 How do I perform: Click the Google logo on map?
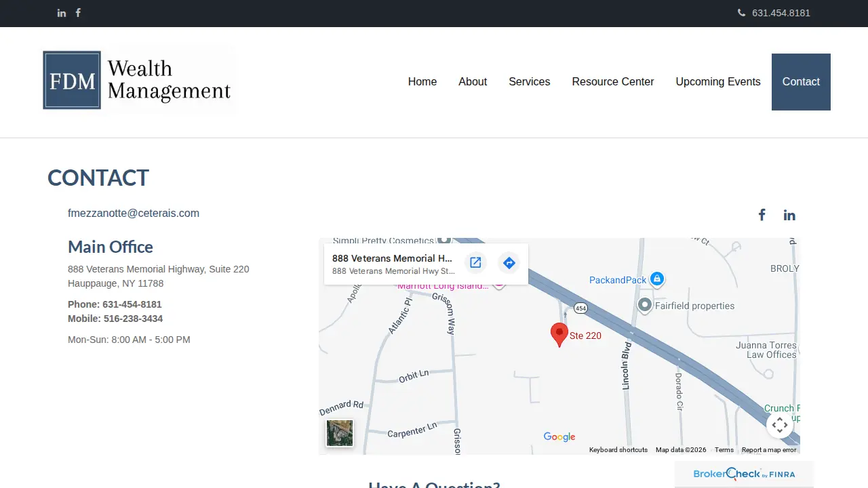point(559,437)
